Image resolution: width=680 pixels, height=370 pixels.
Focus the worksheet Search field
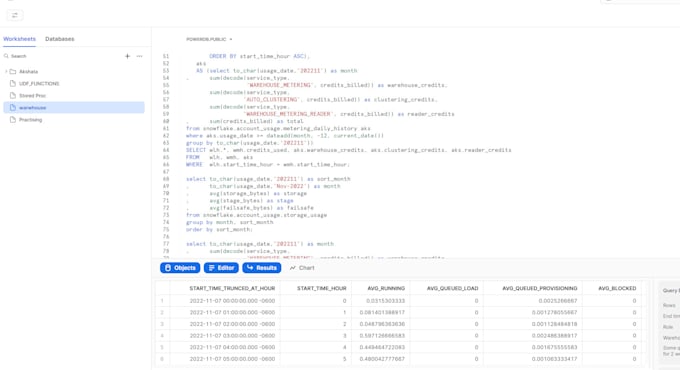click(x=61, y=56)
